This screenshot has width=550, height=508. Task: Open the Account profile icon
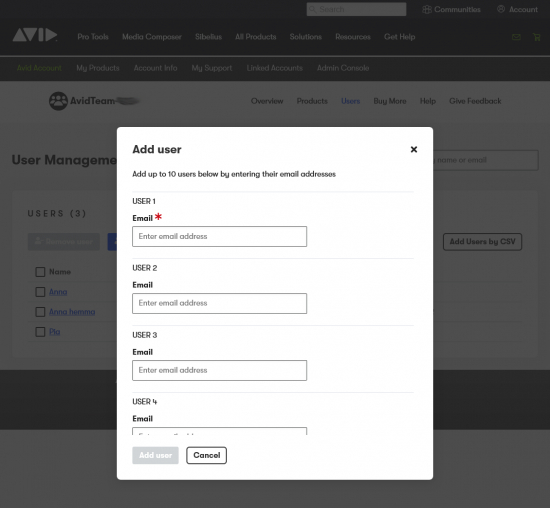[501, 9]
